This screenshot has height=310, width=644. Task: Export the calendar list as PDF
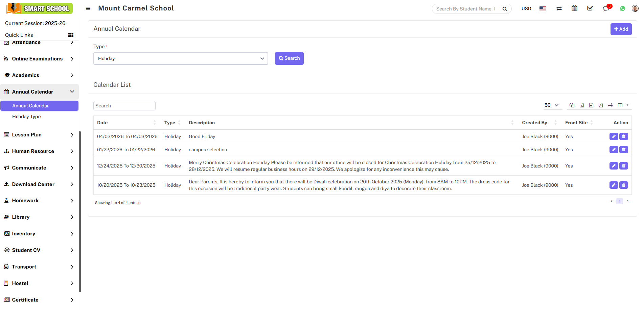tap(601, 105)
